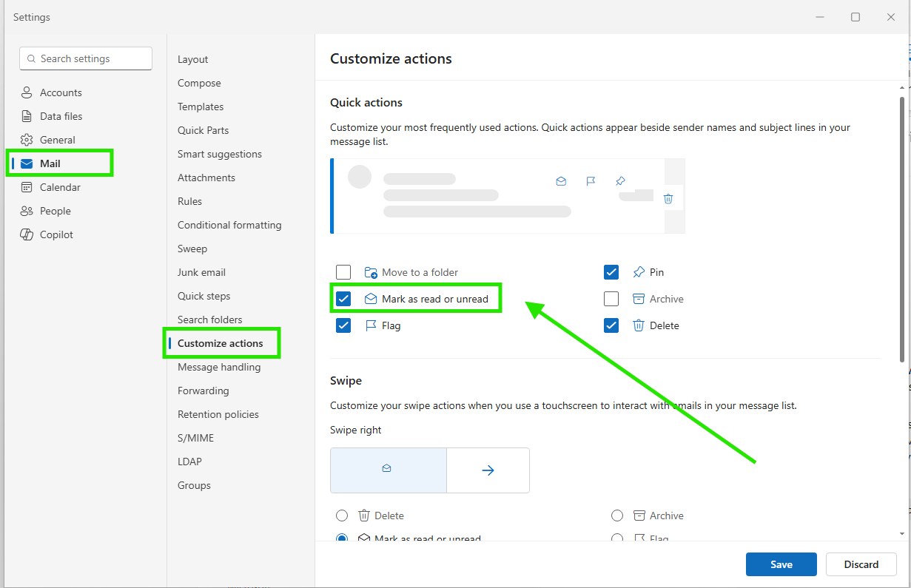The width and height of the screenshot is (911, 588).
Task: Click the Calendar icon in sidebar
Action: [27, 187]
